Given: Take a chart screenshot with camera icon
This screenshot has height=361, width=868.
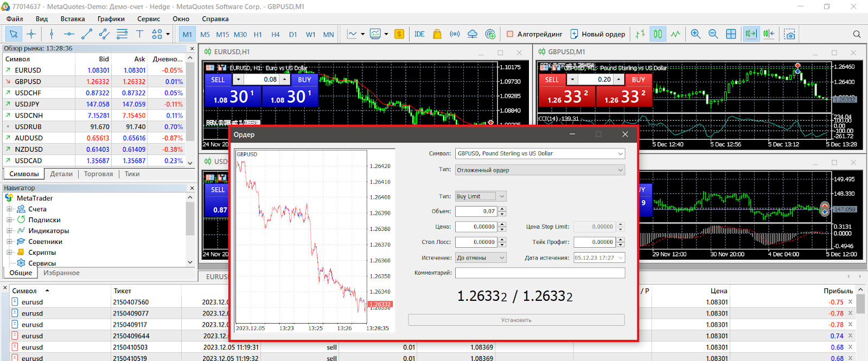Looking at the screenshot, I should coord(790,34).
